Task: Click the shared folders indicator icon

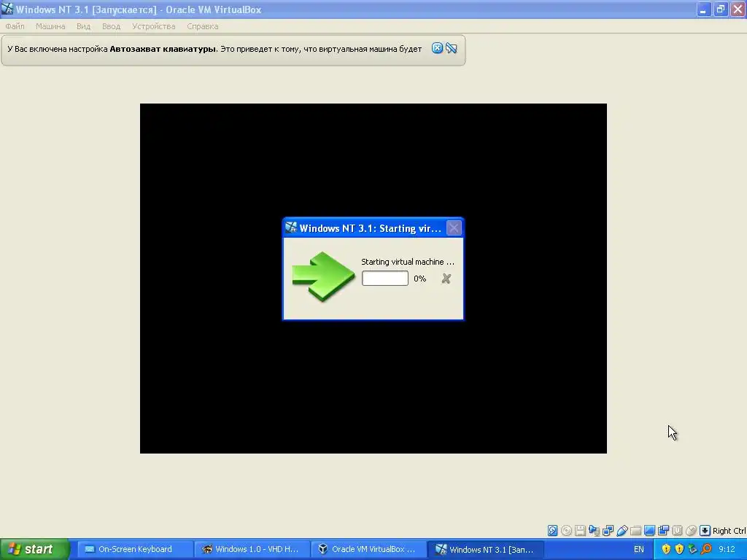Action: (635, 531)
